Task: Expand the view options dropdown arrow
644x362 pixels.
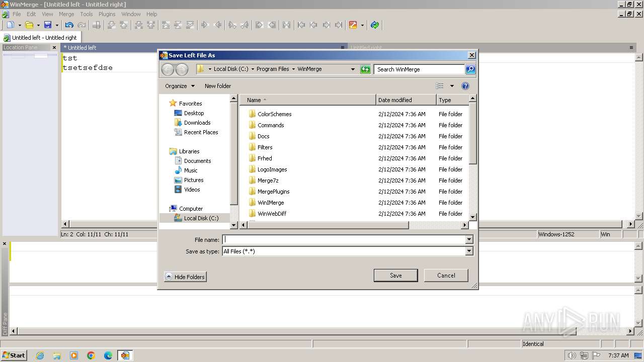Action: (x=452, y=86)
